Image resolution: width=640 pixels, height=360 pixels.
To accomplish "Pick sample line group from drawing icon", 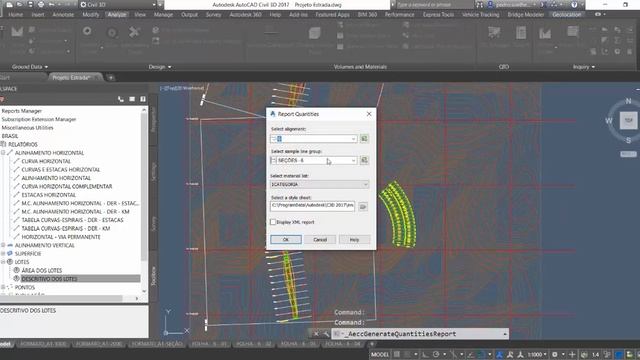I will pos(364,160).
